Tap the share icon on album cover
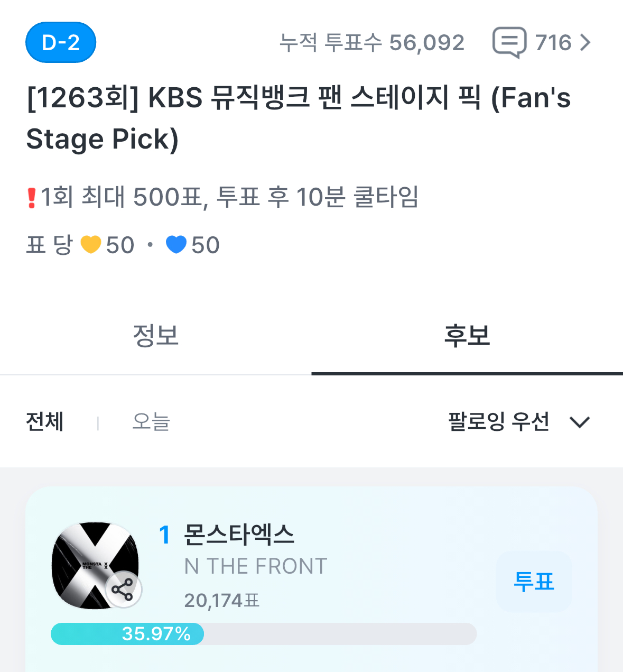Screen dimensions: 623x672 point(124,590)
